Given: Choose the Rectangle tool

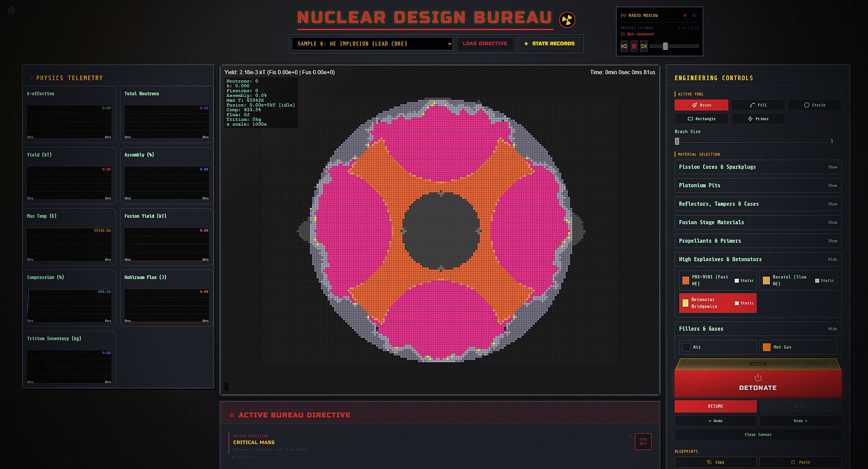Looking at the screenshot, I should click(x=701, y=119).
